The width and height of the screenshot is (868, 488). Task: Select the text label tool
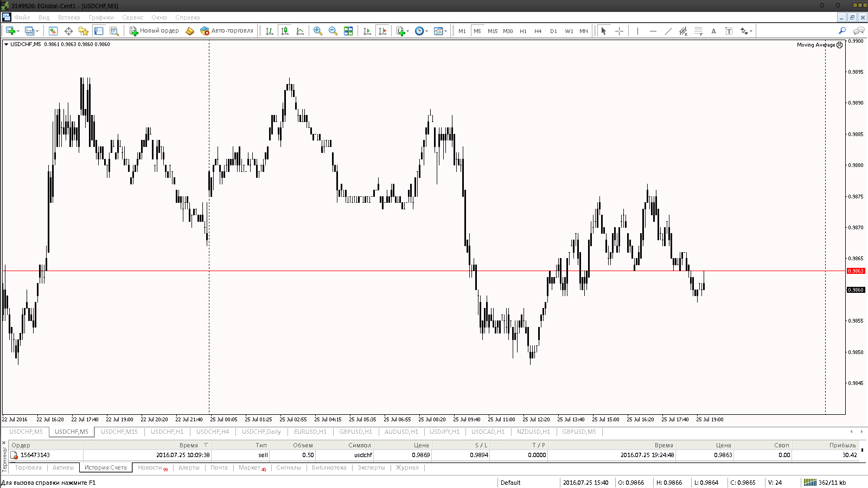pos(729,31)
